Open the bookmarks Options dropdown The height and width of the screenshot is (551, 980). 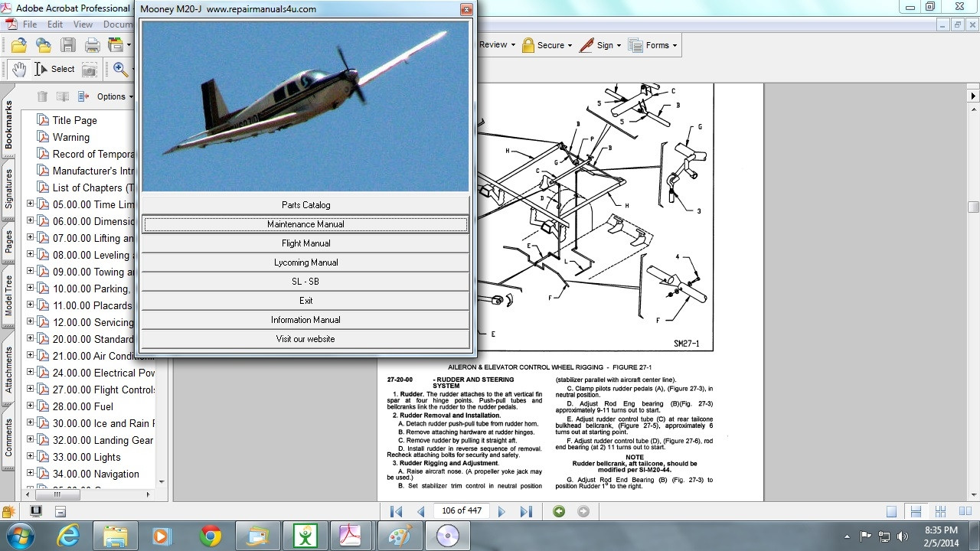tap(115, 96)
